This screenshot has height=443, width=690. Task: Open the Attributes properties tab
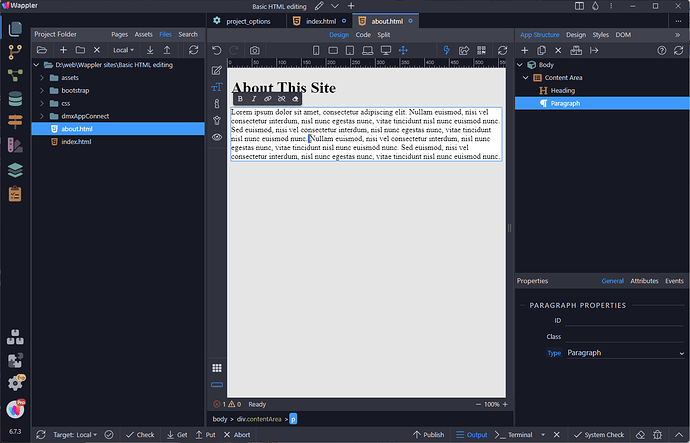coord(644,281)
